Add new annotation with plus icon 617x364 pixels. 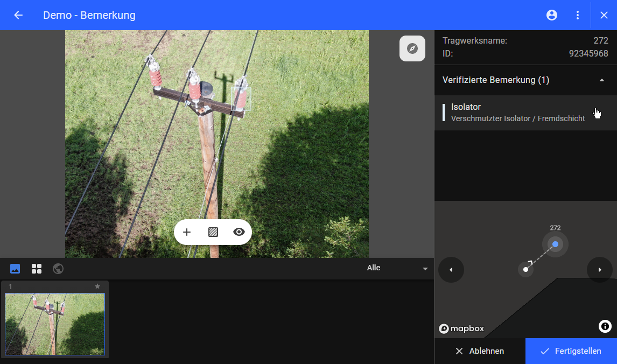[x=187, y=232]
